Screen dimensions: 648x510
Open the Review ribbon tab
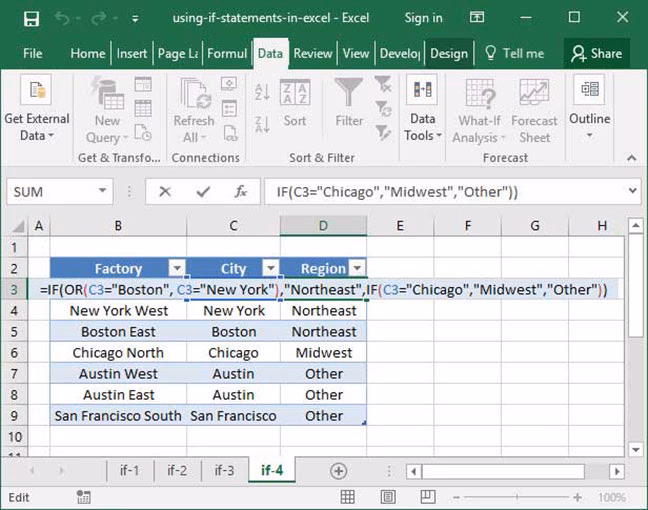(x=313, y=53)
